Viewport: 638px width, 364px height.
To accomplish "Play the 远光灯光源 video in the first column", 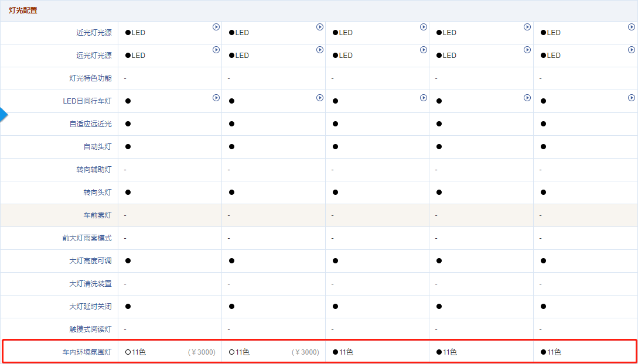I will click(x=216, y=50).
